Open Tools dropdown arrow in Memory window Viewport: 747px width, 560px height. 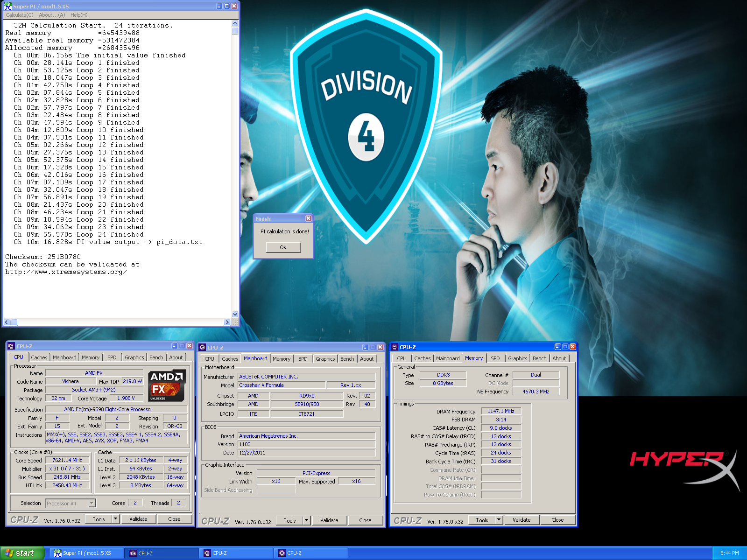(499, 520)
